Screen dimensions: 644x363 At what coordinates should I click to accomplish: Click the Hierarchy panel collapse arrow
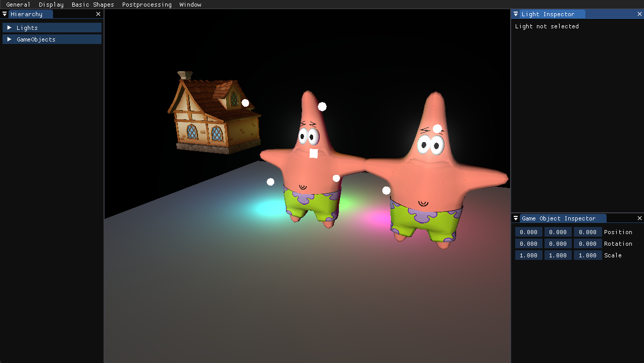tap(5, 14)
